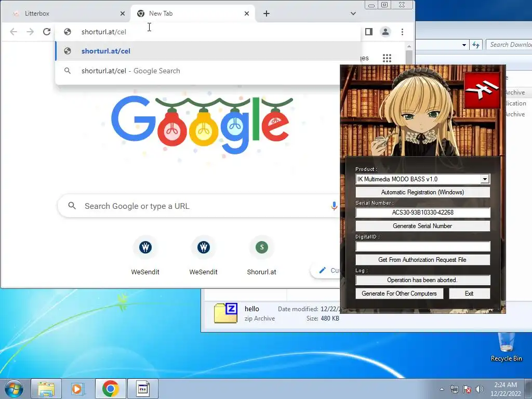Click the Google holiday doodle logo
This screenshot has height=399, width=532.
[202, 124]
